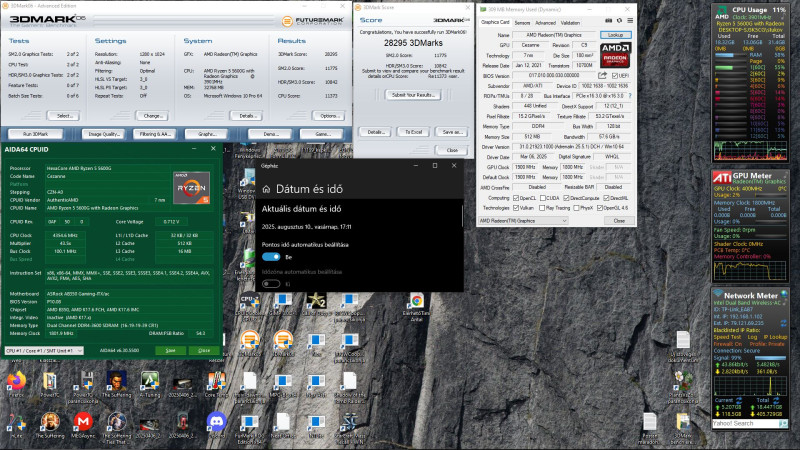Image resolution: width=800 pixels, height=450 pixels.
Task: Click the Network Meter globe icon
Action: (x=784, y=294)
